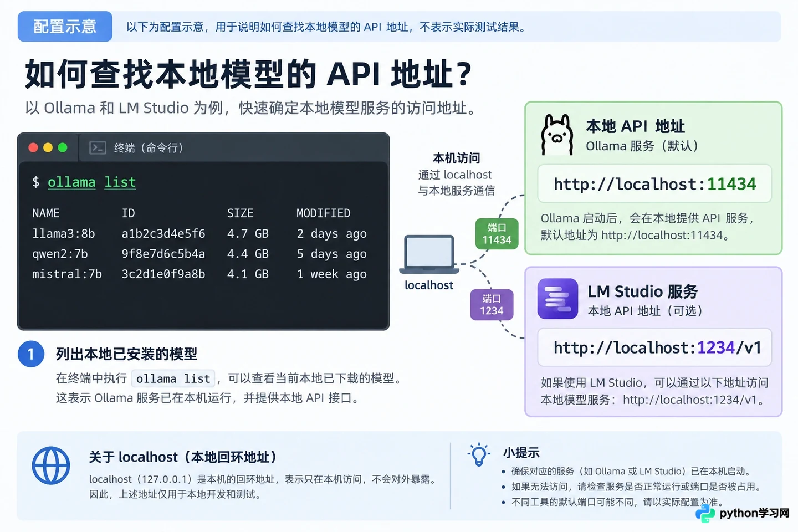Click the lightbulb icon next to 小提示
Screen dimensions: 798x532
click(479, 455)
